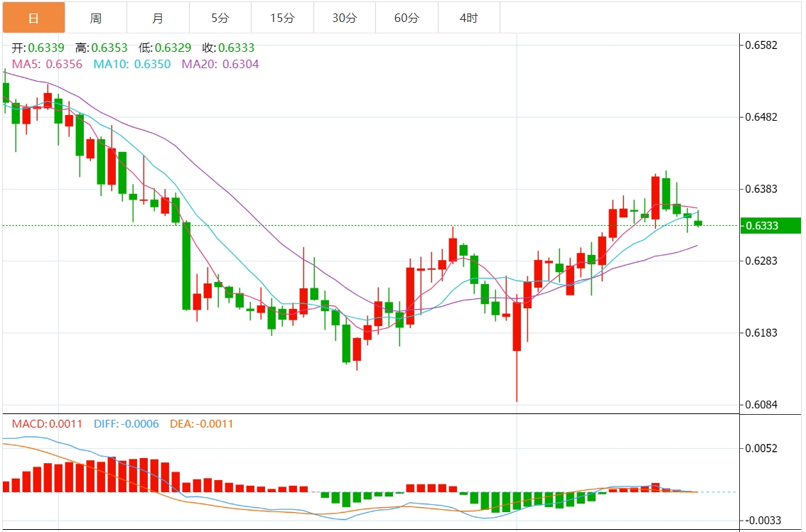This screenshot has height=532, width=806.
Task: Switch to the 月 monthly tab
Action: [x=158, y=18]
